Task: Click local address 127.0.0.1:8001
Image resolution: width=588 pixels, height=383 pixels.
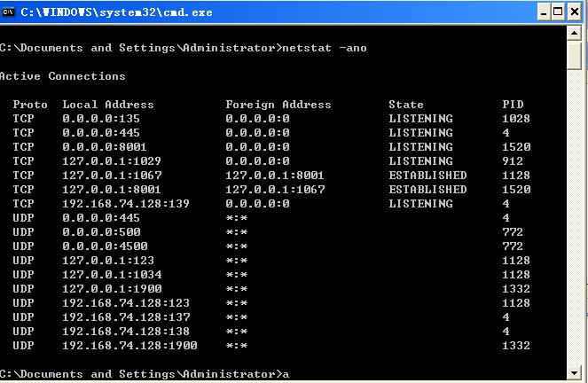Action: pos(112,190)
